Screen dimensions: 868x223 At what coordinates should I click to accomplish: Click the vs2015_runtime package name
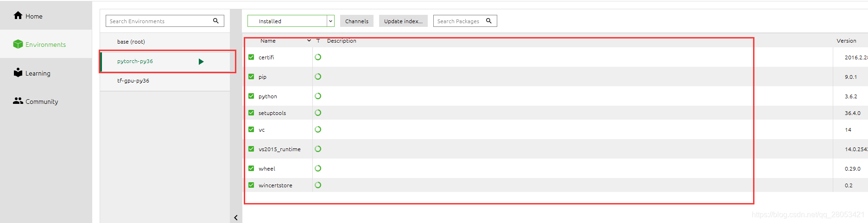click(x=279, y=149)
